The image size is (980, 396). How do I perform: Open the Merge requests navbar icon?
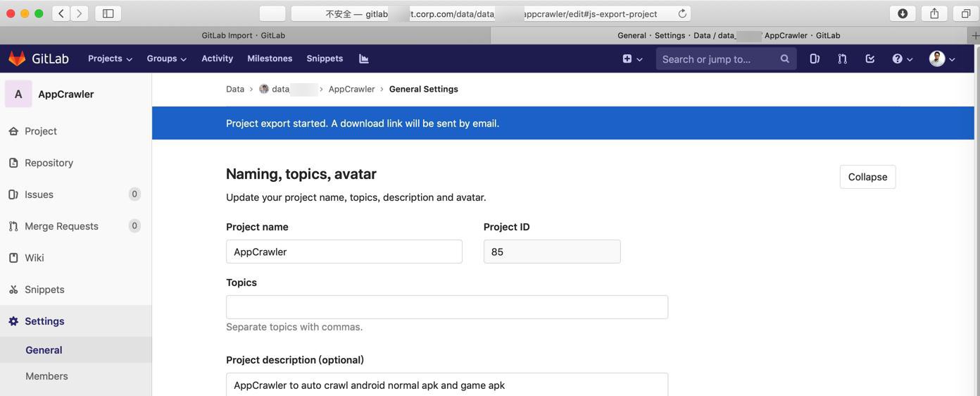point(842,59)
